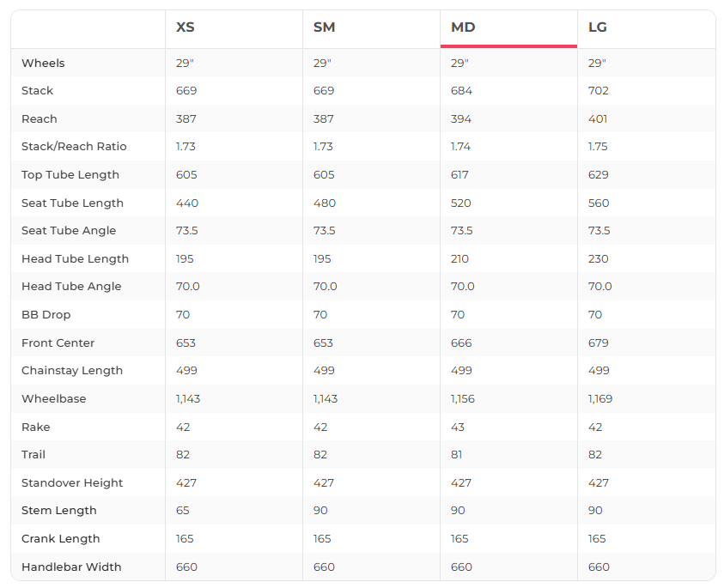Click the Handlebar Width row label
Viewport: 724px width, 588px height.
71,567
